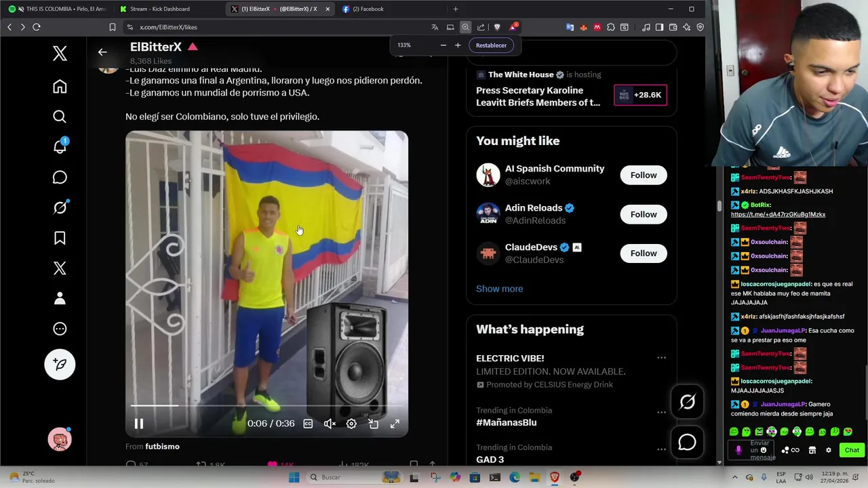Follow Adin Reloads
Screen dimensions: 868x488
coord(644,214)
